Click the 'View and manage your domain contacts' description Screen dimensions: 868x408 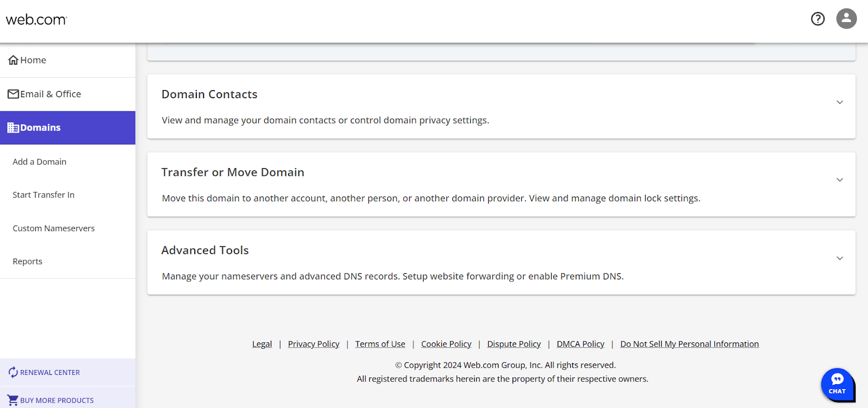pos(325,120)
